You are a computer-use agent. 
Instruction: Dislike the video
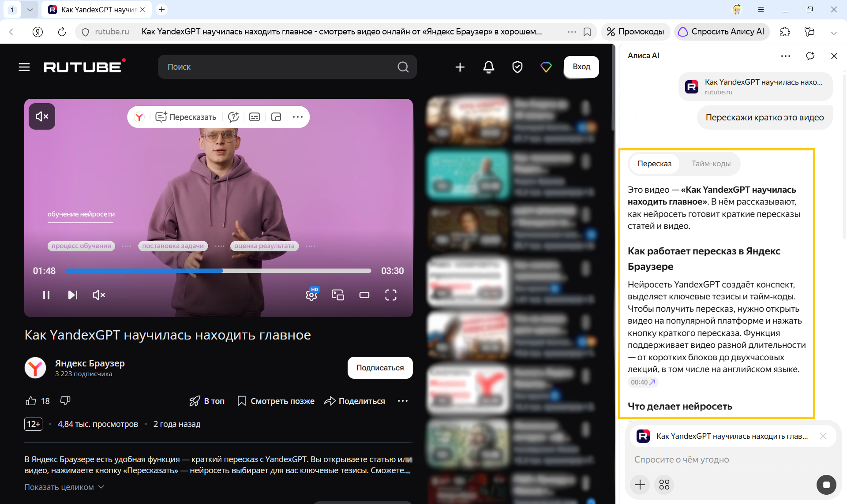(65, 401)
